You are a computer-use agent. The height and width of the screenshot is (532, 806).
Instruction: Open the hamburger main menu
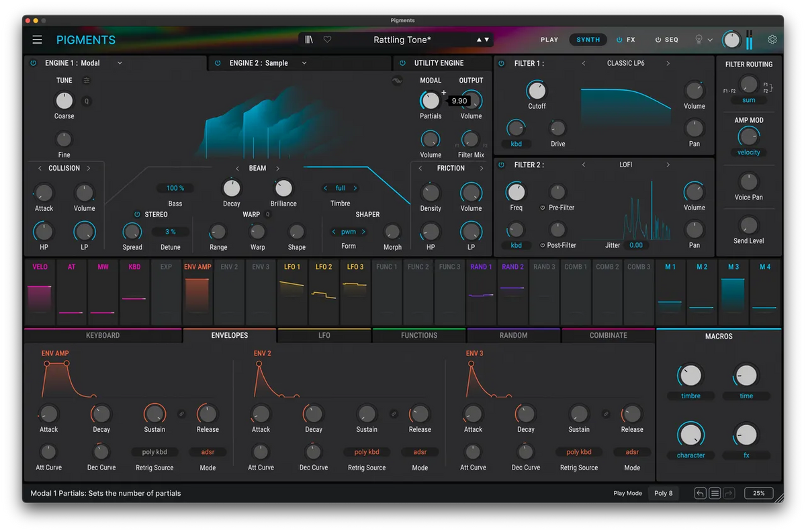pyautogui.click(x=37, y=40)
